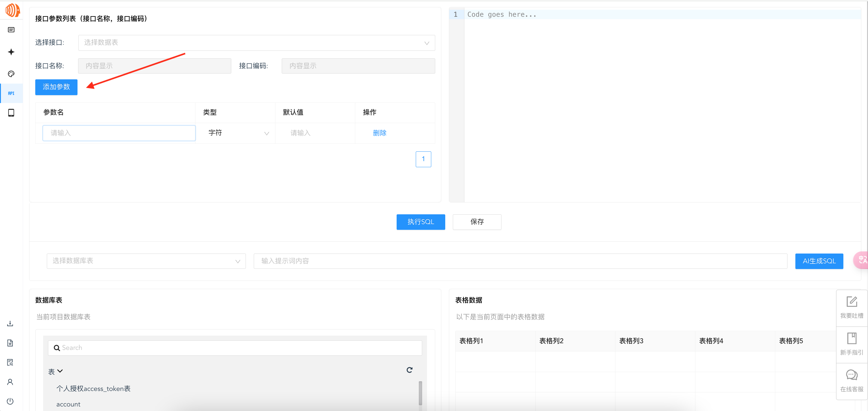Click the 输入提示词内容 prompt input field
868x411 pixels.
(520, 261)
